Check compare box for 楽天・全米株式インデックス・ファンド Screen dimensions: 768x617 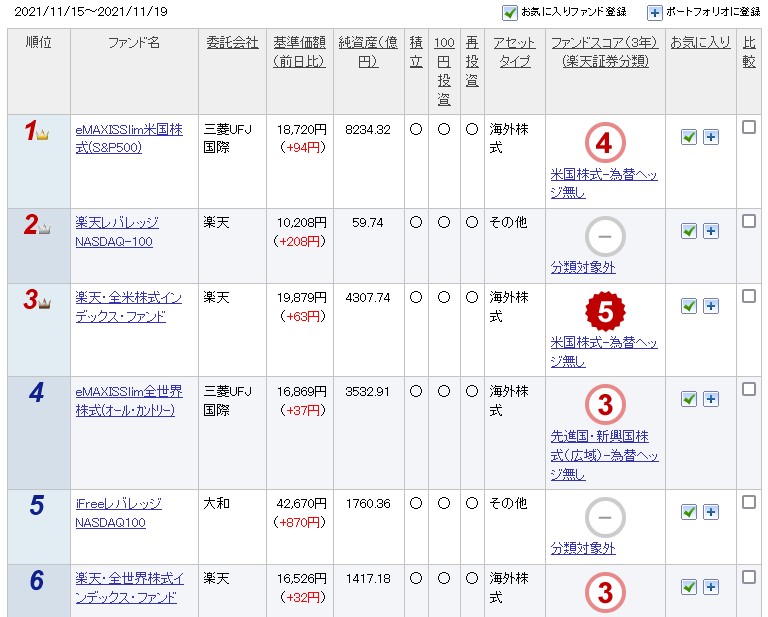[x=748, y=296]
